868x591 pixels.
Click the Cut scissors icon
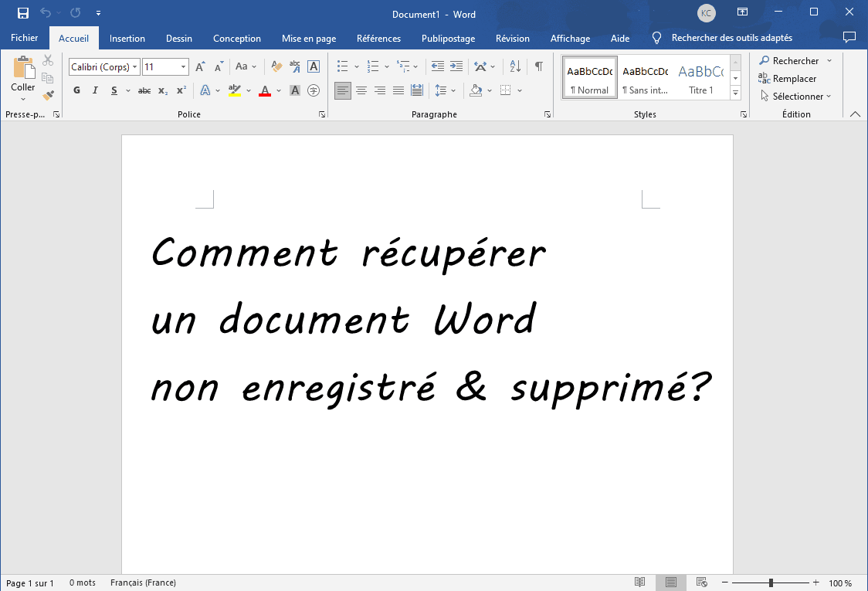[x=48, y=59]
